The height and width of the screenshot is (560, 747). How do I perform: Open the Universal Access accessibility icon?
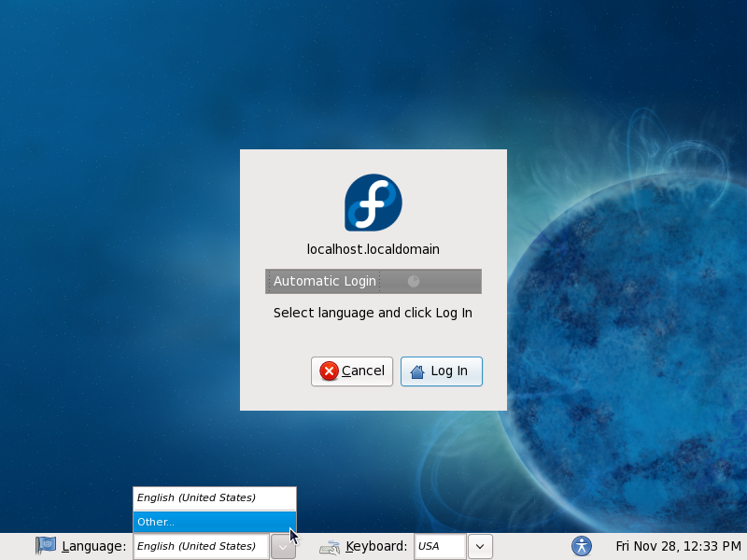[582, 546]
